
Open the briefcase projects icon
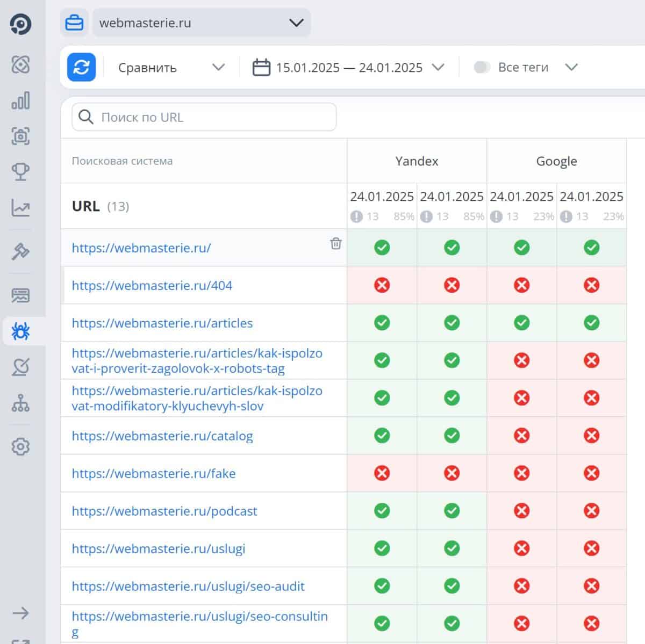click(74, 23)
